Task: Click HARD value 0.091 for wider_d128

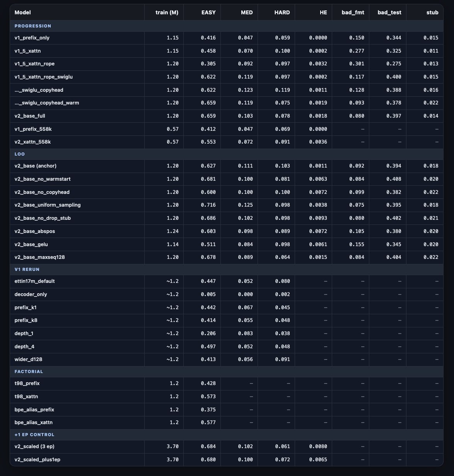Action: click(283, 360)
